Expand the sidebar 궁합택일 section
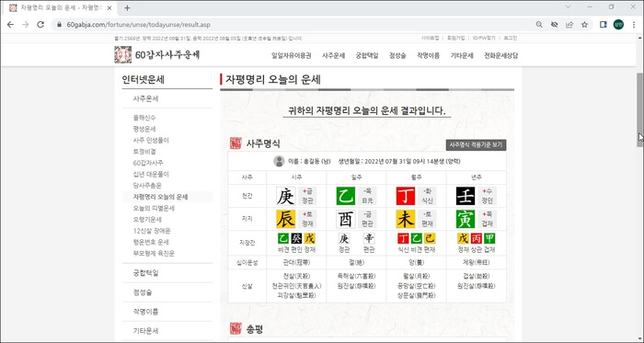The height and width of the screenshot is (343, 644). 145,273
